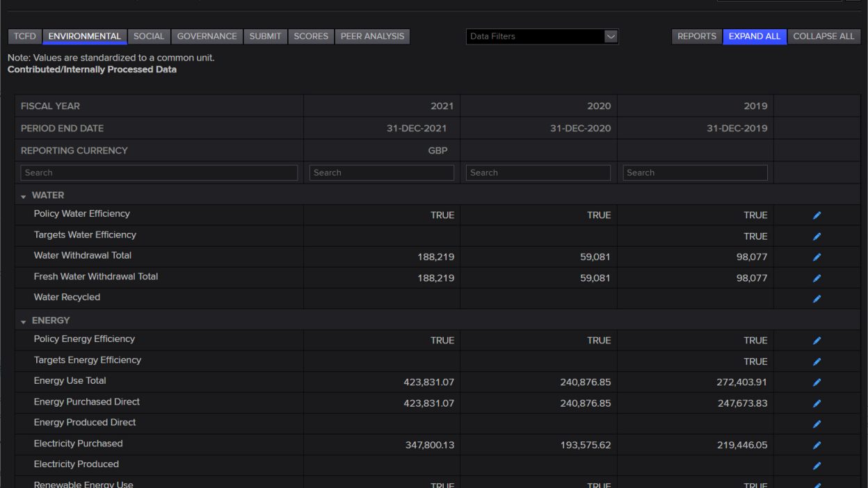Switch to the SOCIAL tab

(149, 36)
